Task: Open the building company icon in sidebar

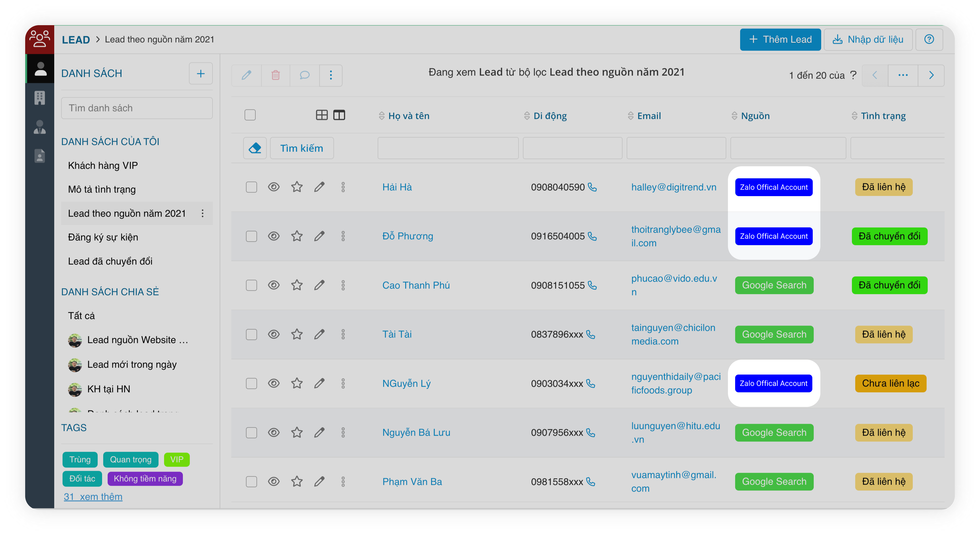Action: (x=40, y=98)
